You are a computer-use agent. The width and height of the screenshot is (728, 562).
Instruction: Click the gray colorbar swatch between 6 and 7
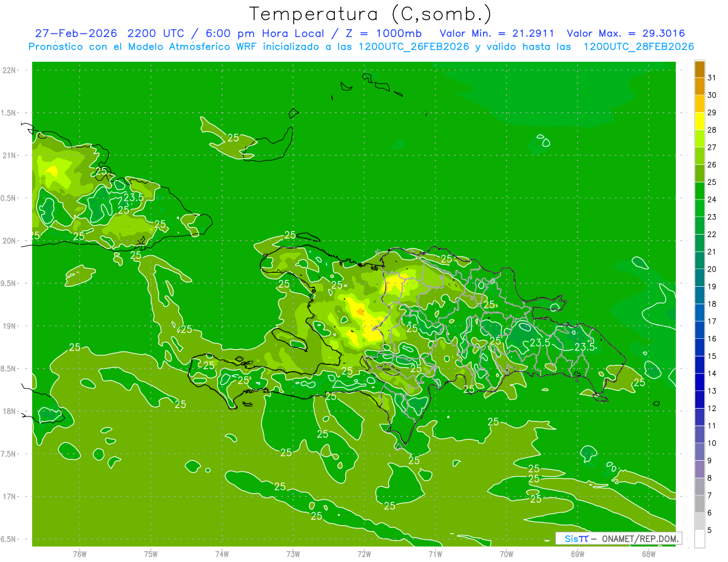pyautogui.click(x=699, y=504)
